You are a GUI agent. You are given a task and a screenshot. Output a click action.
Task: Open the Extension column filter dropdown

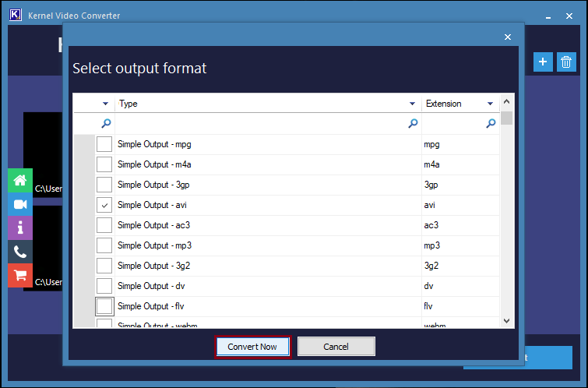point(490,104)
